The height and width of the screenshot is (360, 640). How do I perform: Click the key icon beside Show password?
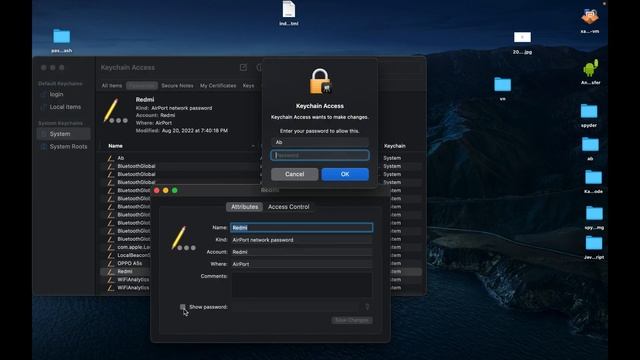[367, 307]
